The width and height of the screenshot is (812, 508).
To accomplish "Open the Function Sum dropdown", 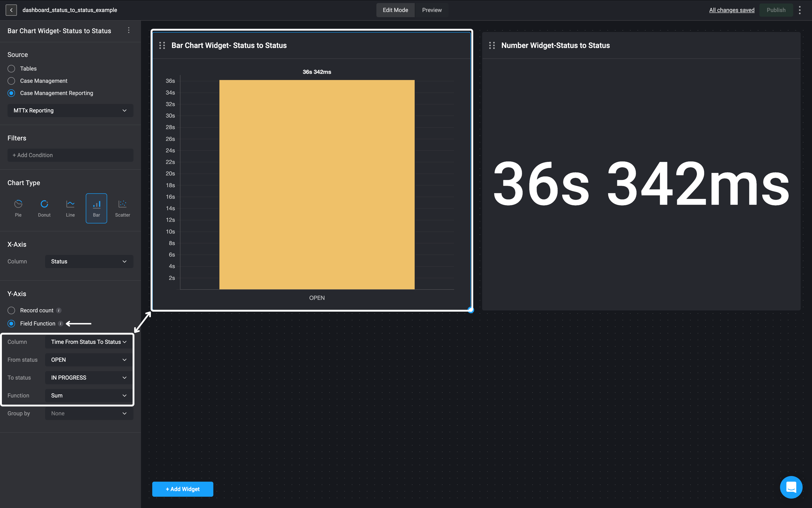I will pyautogui.click(x=89, y=395).
